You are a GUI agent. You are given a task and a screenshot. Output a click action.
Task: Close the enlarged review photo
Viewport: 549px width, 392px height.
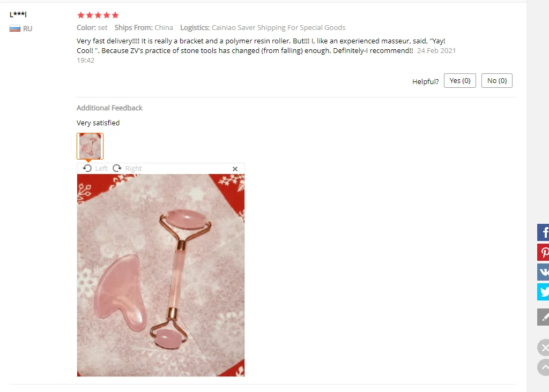235,169
